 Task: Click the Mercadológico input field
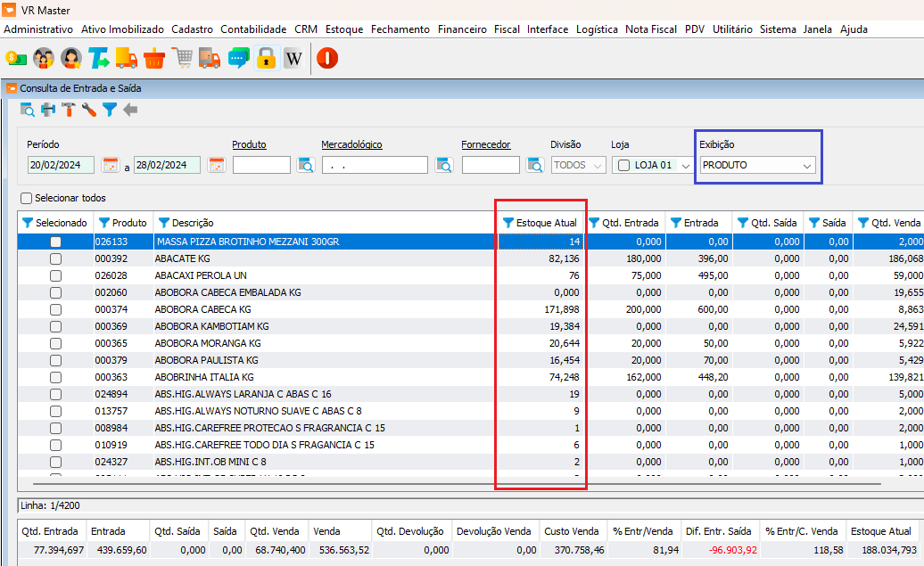click(375, 165)
